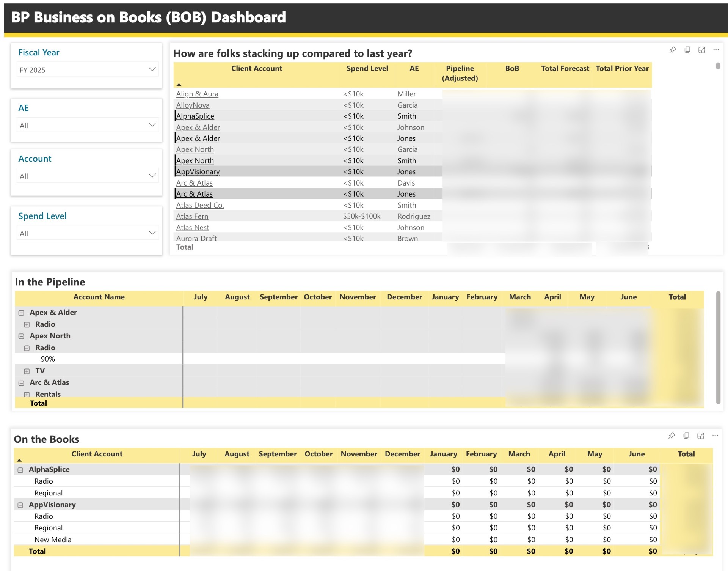Open focus mode for On the Books
Image resolution: width=728 pixels, height=571 pixels.
(x=701, y=436)
